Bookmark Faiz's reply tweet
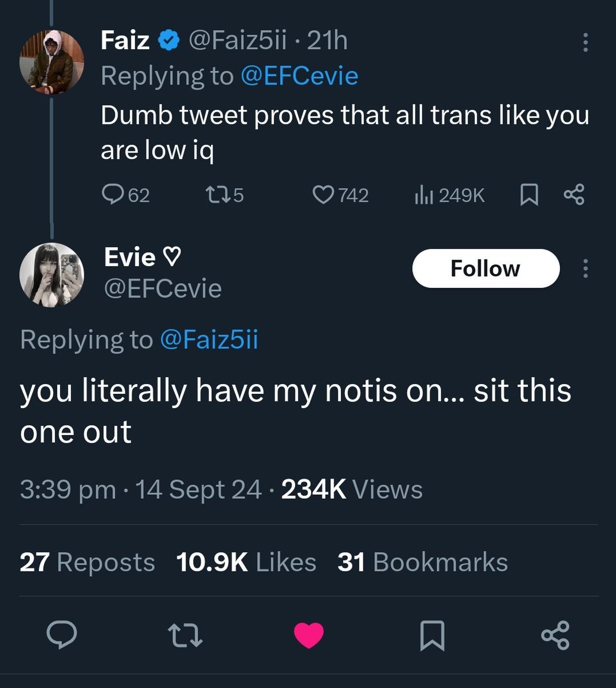This screenshot has height=688, width=616. click(x=528, y=196)
